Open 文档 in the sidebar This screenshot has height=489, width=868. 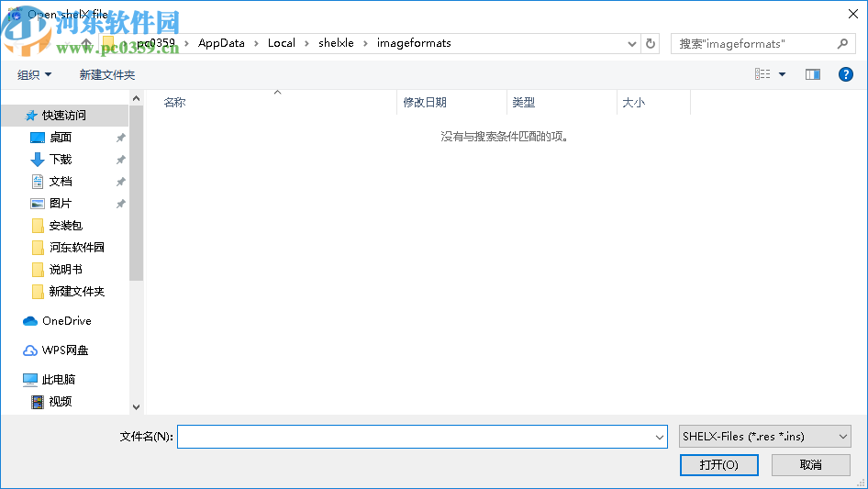point(61,182)
